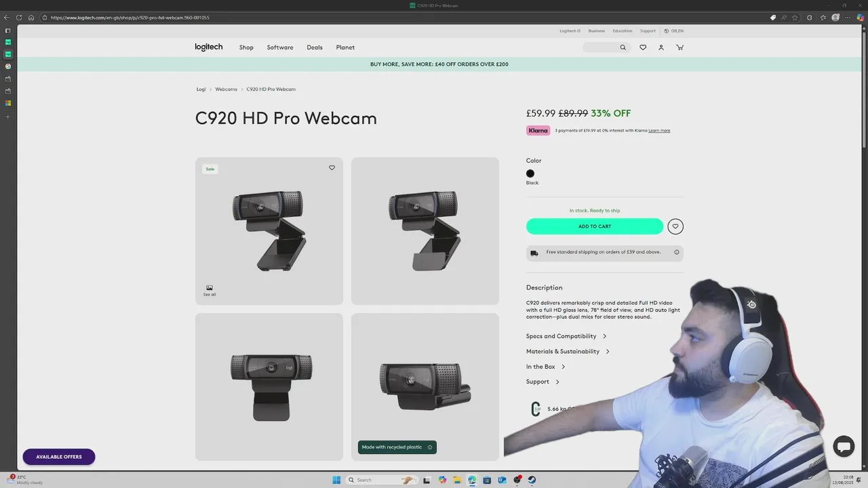Screen dimensions: 868x488
Task: Click the recycled plastic info icon
Action: tap(430, 447)
